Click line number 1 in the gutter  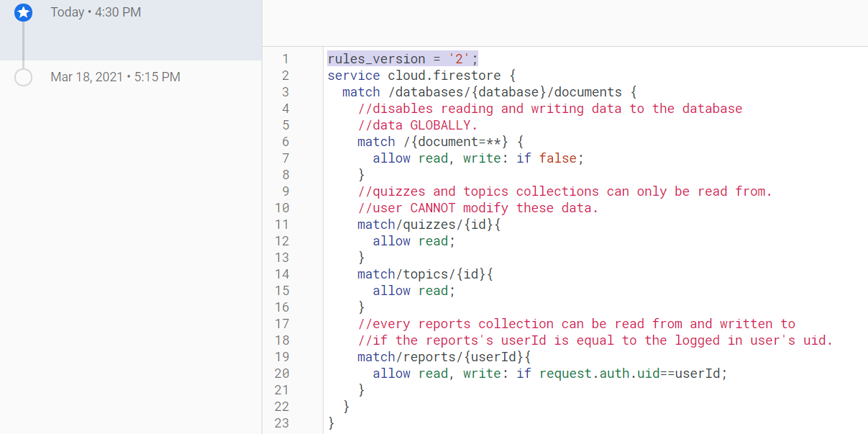285,58
